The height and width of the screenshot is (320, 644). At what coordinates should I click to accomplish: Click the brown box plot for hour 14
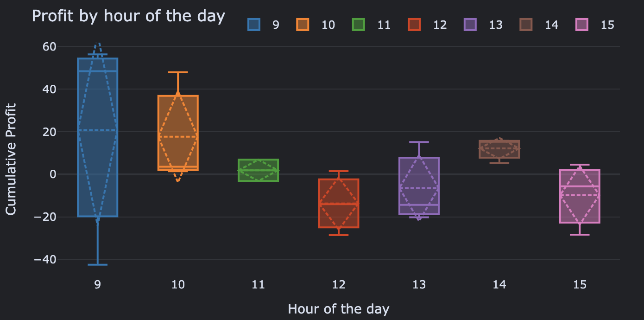pyautogui.click(x=499, y=149)
